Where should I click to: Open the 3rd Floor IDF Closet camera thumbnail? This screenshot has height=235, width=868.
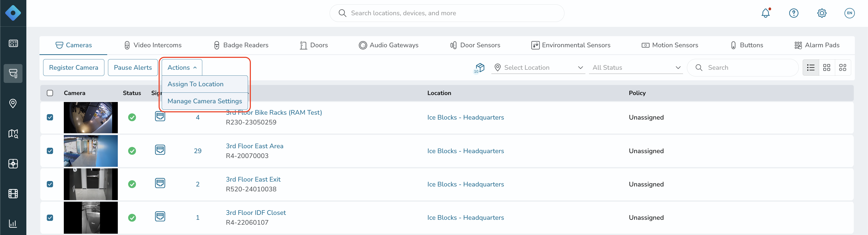point(91,218)
